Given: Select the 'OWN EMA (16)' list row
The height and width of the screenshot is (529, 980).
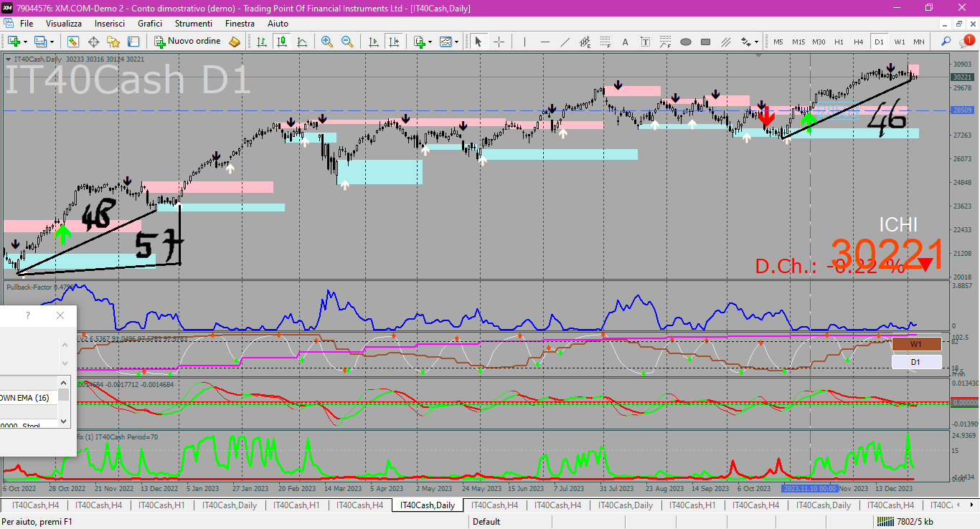Looking at the screenshot, I should 29,398.
